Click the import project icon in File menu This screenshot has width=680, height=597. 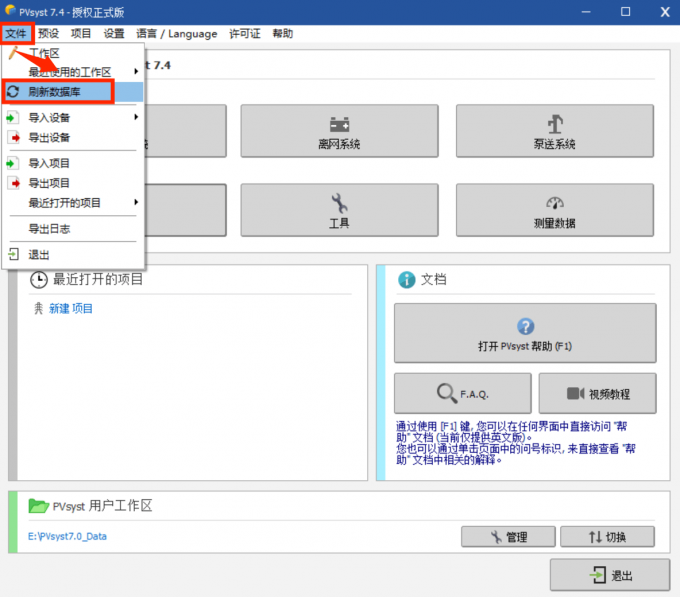tap(13, 163)
